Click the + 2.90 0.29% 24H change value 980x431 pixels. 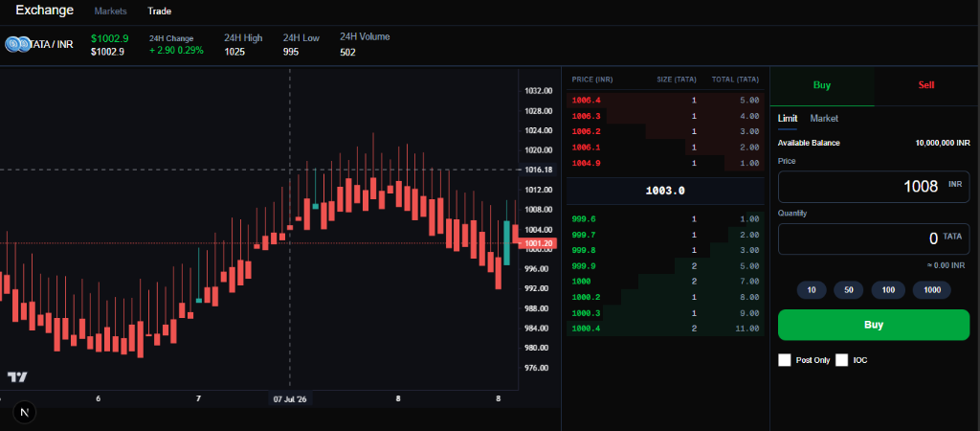tap(176, 51)
